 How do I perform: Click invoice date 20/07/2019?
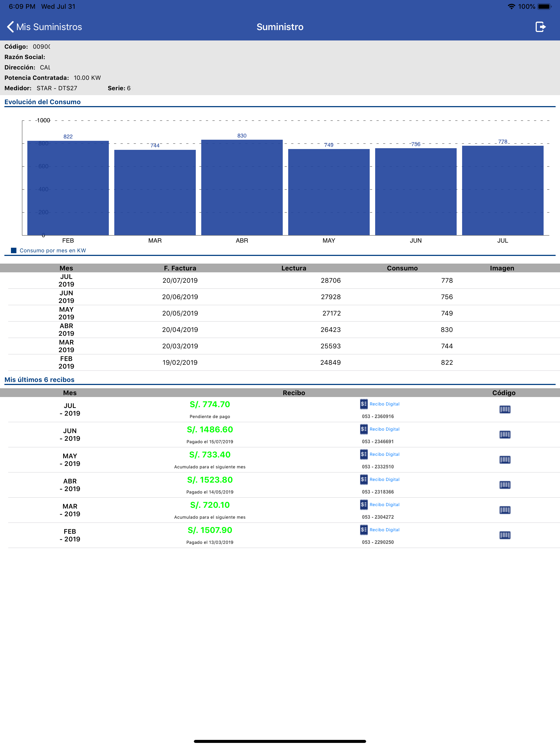click(180, 280)
